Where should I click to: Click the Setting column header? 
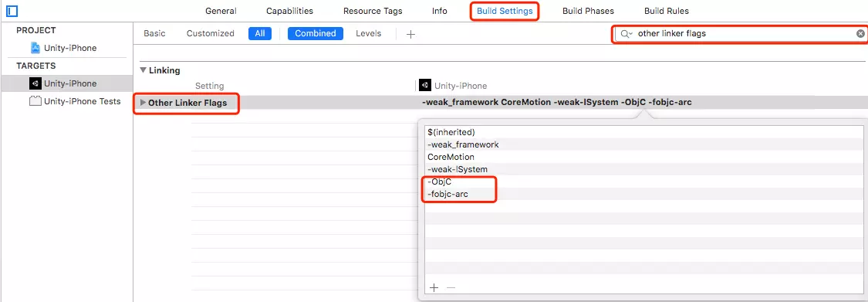[209, 86]
